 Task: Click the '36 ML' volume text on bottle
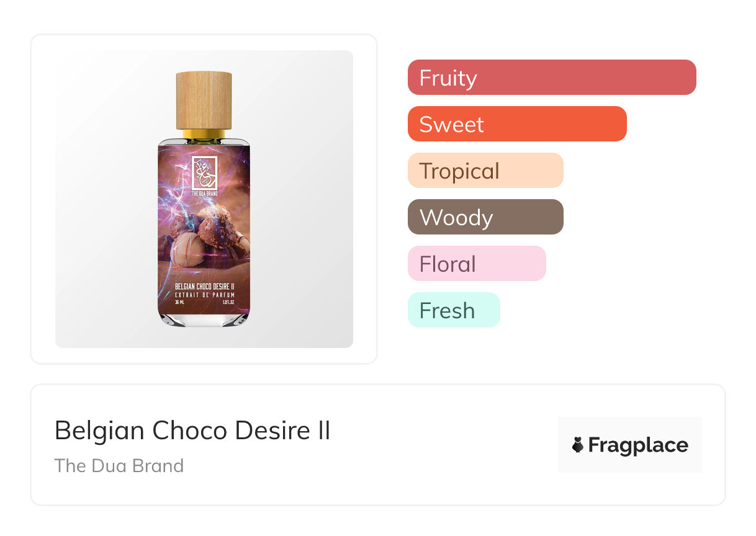pos(180,302)
